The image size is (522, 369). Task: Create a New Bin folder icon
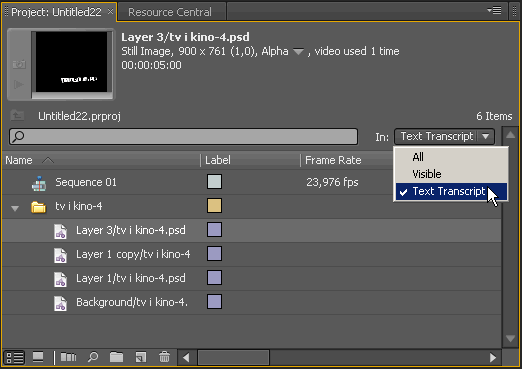[116, 357]
